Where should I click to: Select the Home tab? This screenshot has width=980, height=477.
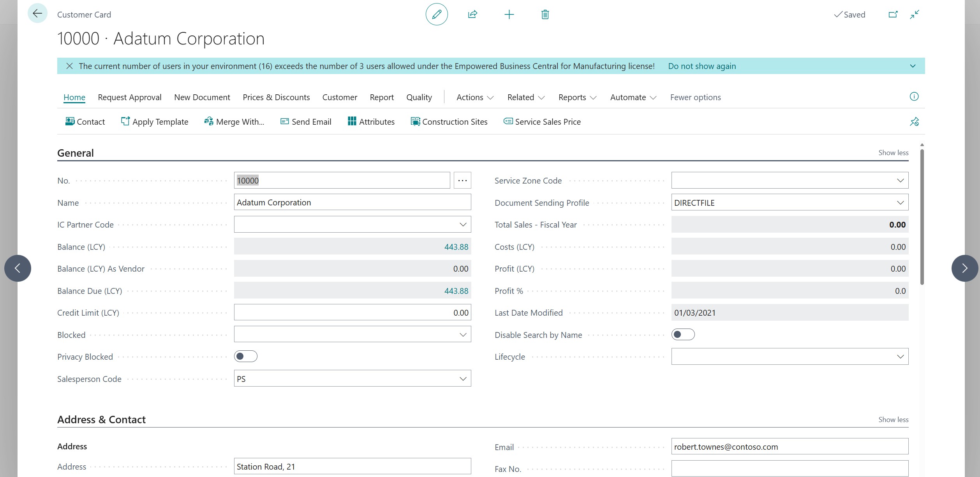coord(74,97)
